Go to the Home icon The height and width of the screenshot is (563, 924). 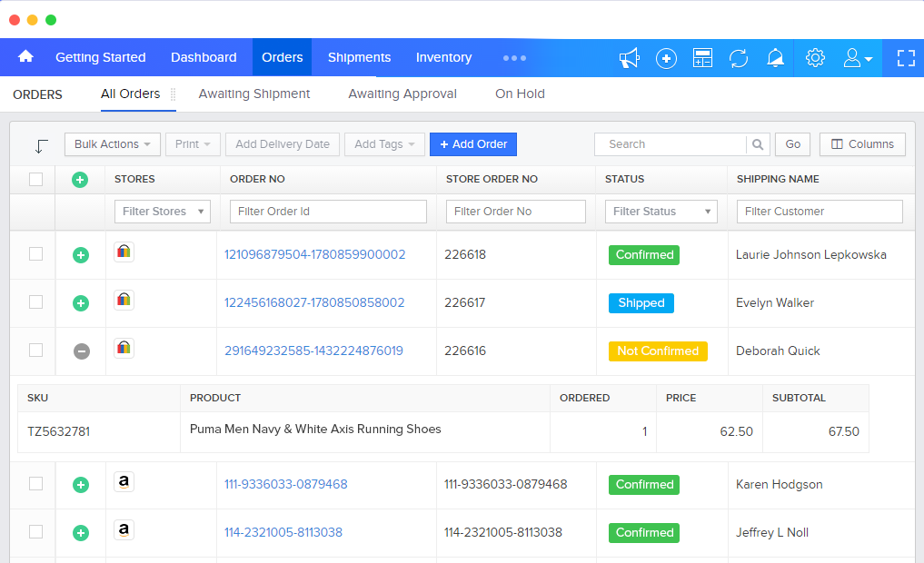pyautogui.click(x=26, y=56)
